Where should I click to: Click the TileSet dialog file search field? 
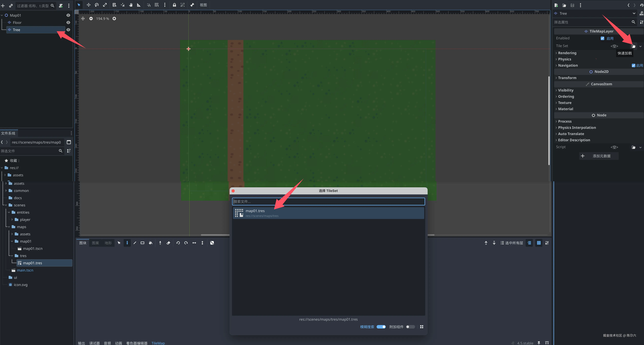(328, 201)
